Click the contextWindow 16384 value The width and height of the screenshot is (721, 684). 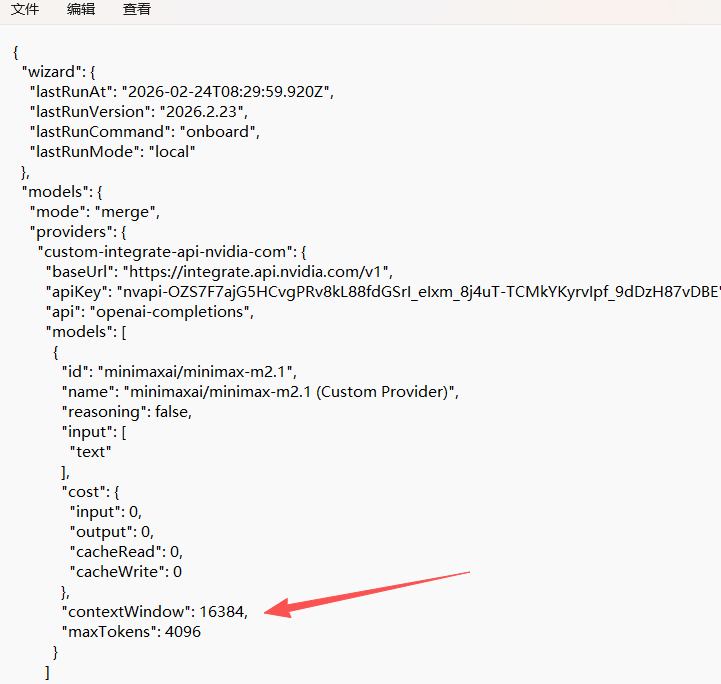pyautogui.click(x=223, y=612)
